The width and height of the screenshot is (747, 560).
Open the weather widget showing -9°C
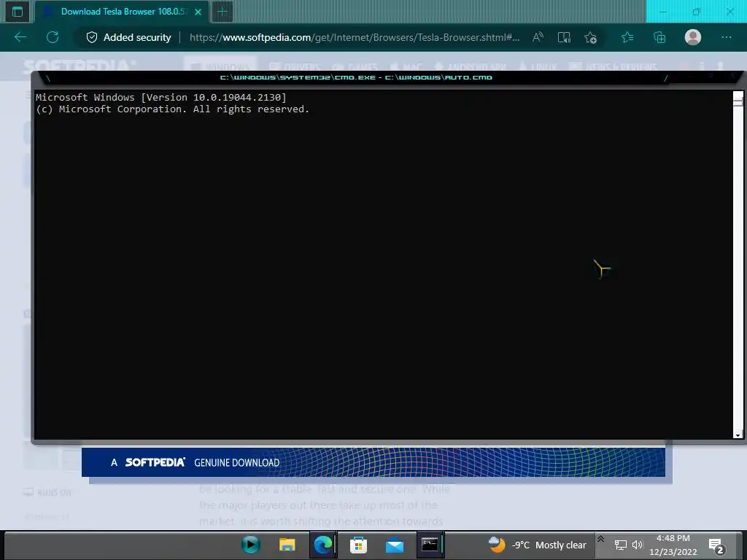coord(538,545)
